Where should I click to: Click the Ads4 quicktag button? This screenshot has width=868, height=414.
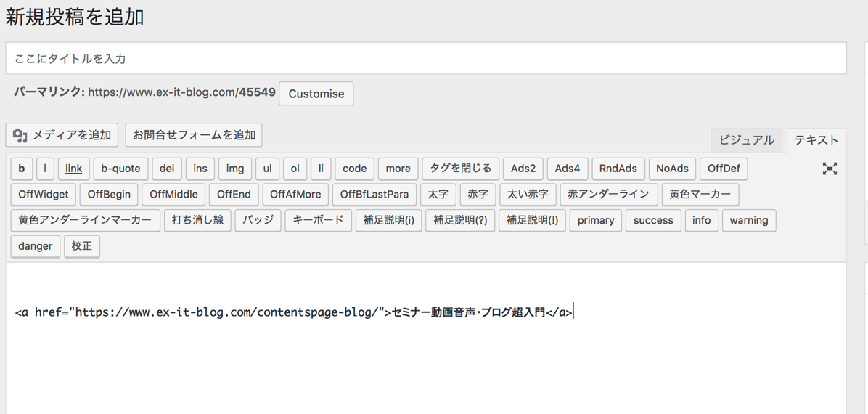(x=568, y=169)
